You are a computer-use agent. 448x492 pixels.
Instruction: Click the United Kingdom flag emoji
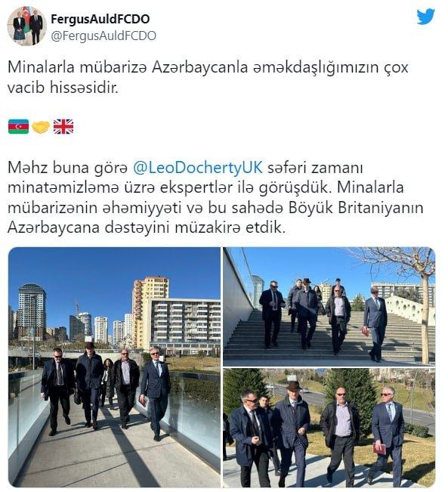63,127
